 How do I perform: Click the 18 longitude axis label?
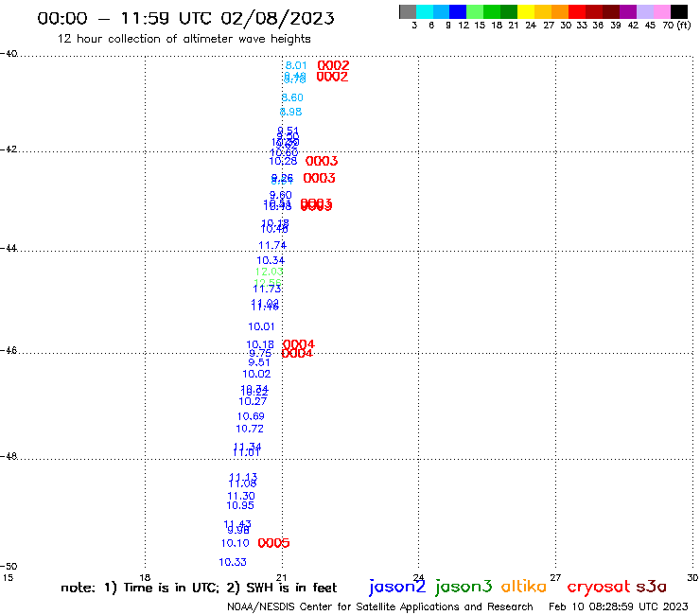pos(145,577)
